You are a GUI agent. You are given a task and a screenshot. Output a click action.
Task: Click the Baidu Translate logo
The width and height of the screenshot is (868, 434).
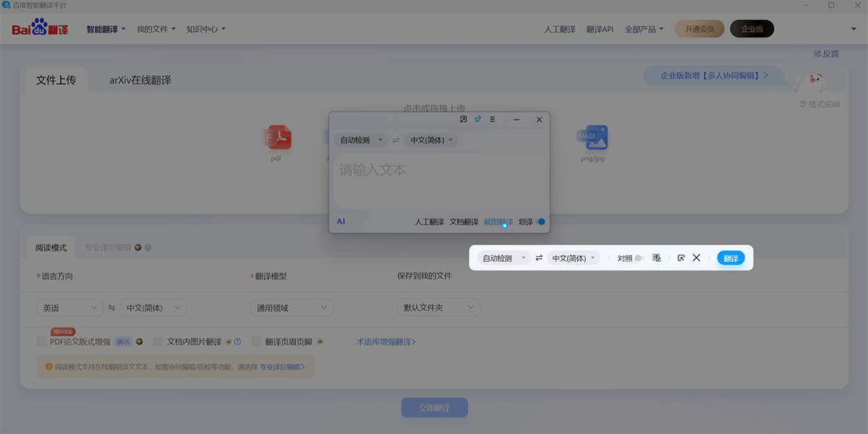point(41,29)
